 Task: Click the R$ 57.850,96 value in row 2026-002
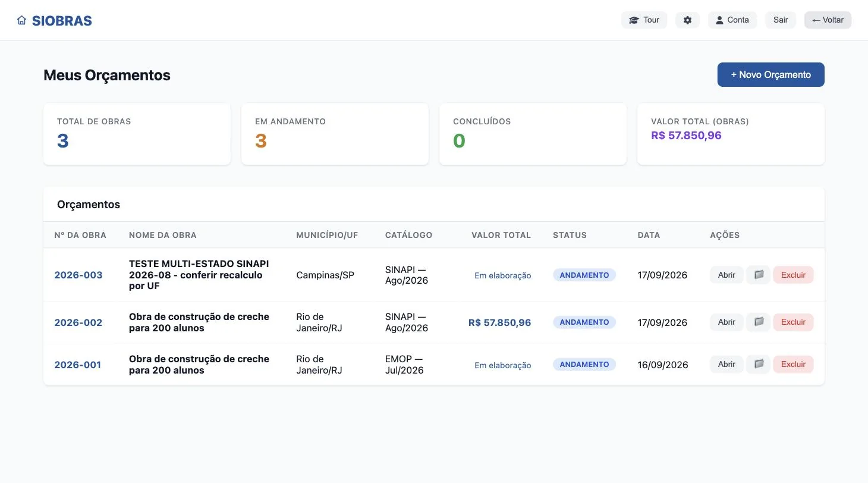tap(499, 322)
